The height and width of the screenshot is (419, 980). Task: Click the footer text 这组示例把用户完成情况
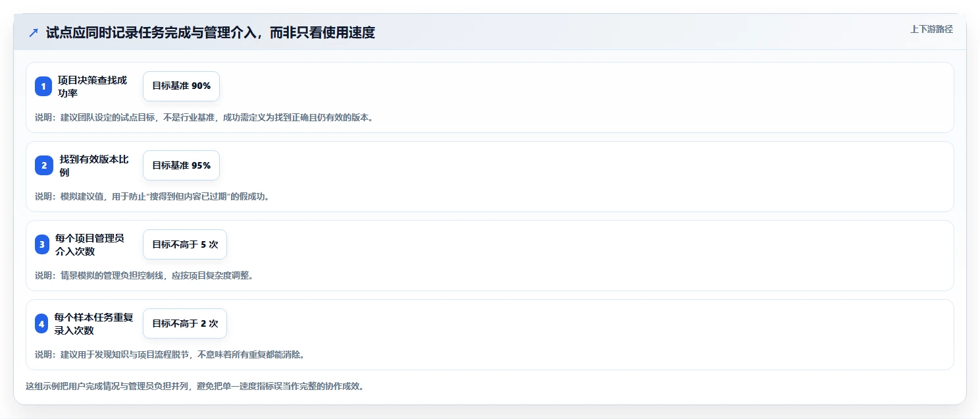point(195,386)
